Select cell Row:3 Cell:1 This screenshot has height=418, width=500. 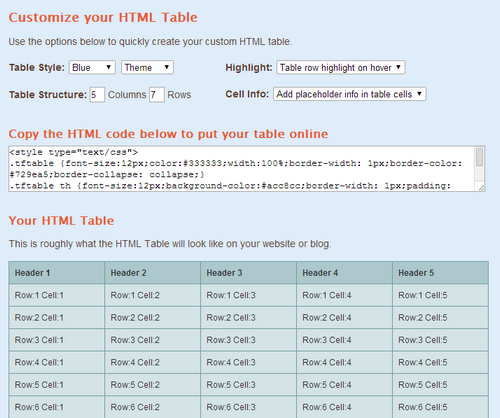tap(57, 340)
